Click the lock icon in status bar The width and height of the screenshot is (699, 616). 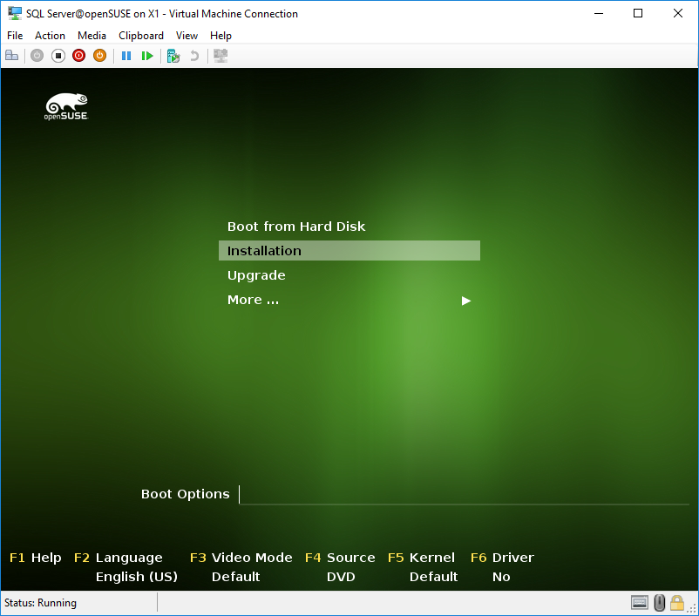coord(677,603)
